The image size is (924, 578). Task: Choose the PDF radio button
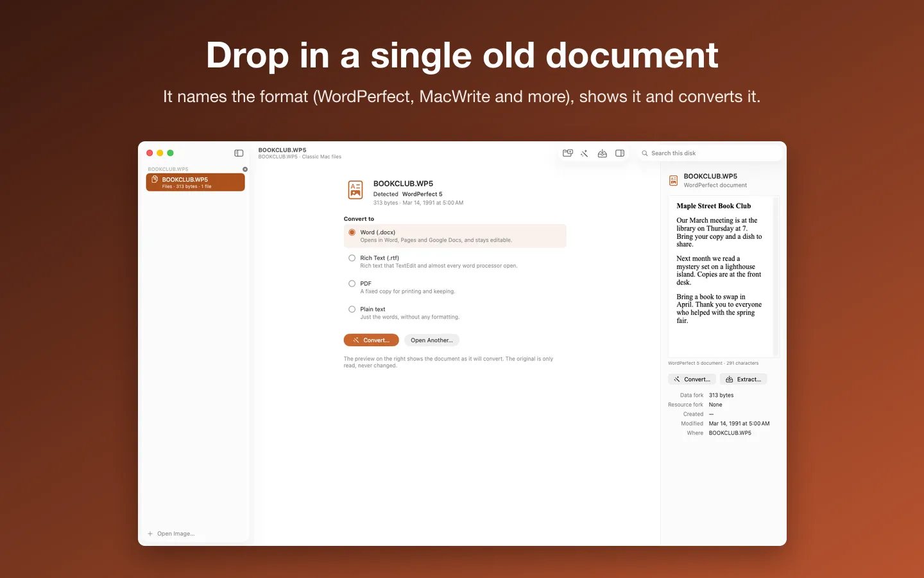point(352,284)
